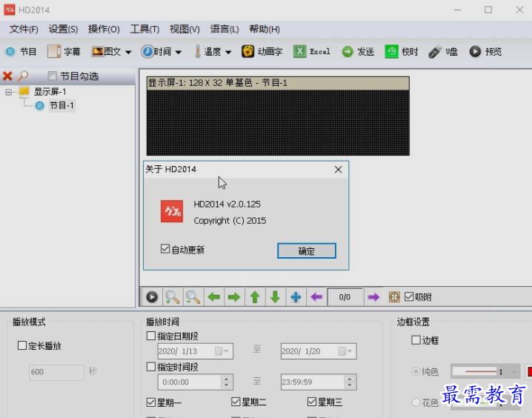The height and width of the screenshot is (418, 532).
Task: Enable the 边框 border checkbox
Action: click(x=416, y=340)
